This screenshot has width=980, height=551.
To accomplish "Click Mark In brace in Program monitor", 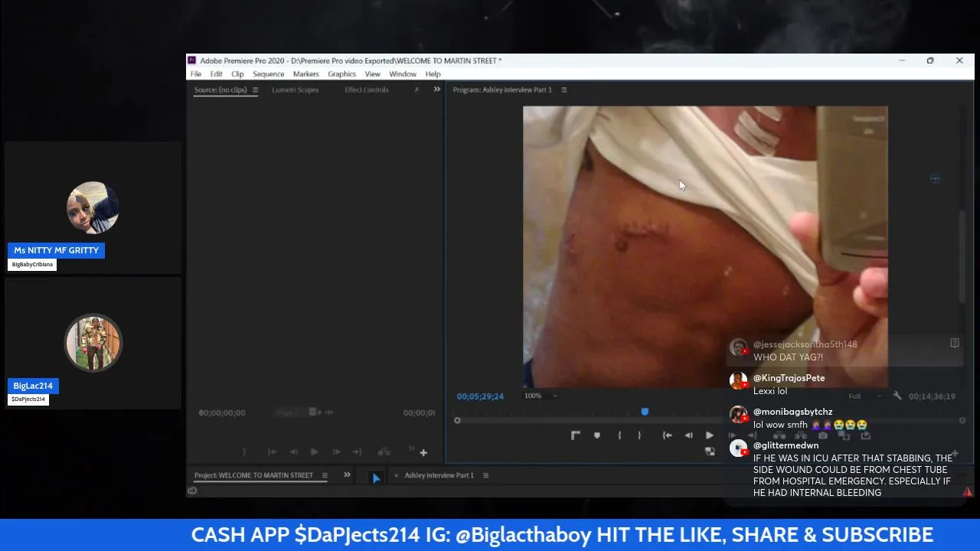I will 619,435.
